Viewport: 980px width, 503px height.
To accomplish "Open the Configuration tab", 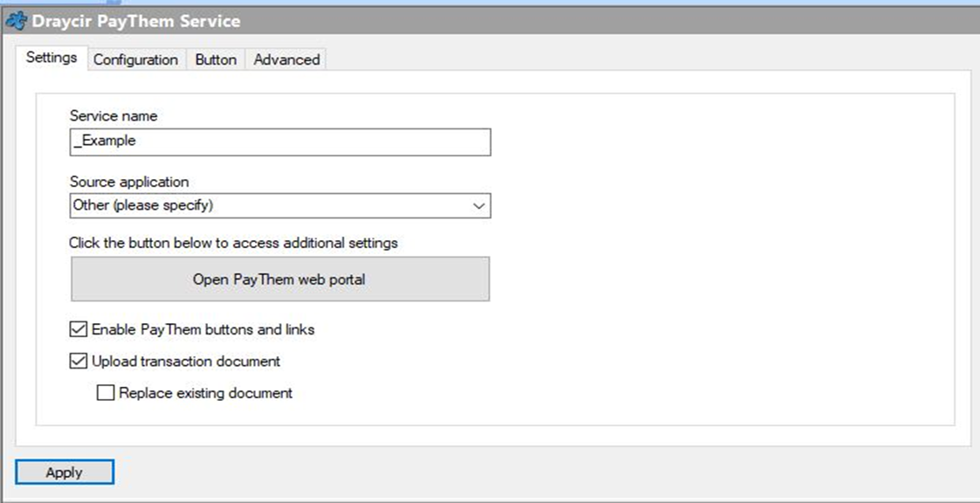I will click(x=135, y=60).
